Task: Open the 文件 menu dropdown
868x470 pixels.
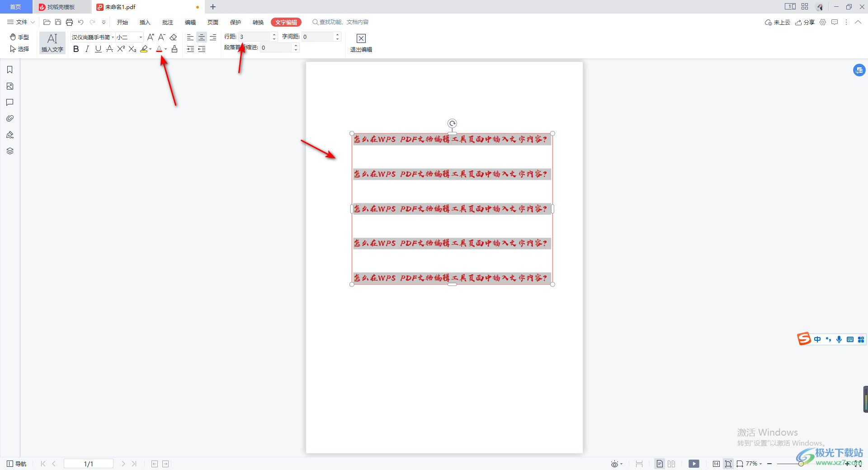Action: click(21, 22)
